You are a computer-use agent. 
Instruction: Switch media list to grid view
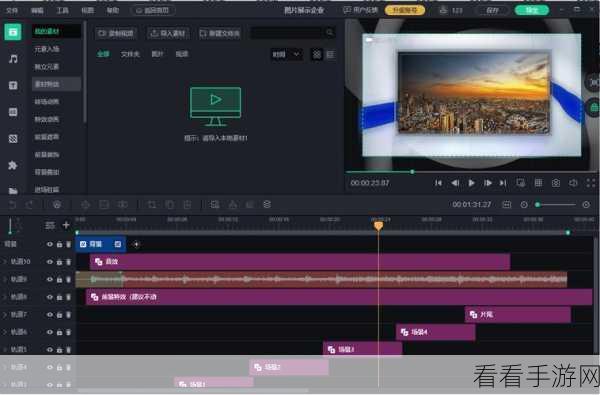pos(317,54)
